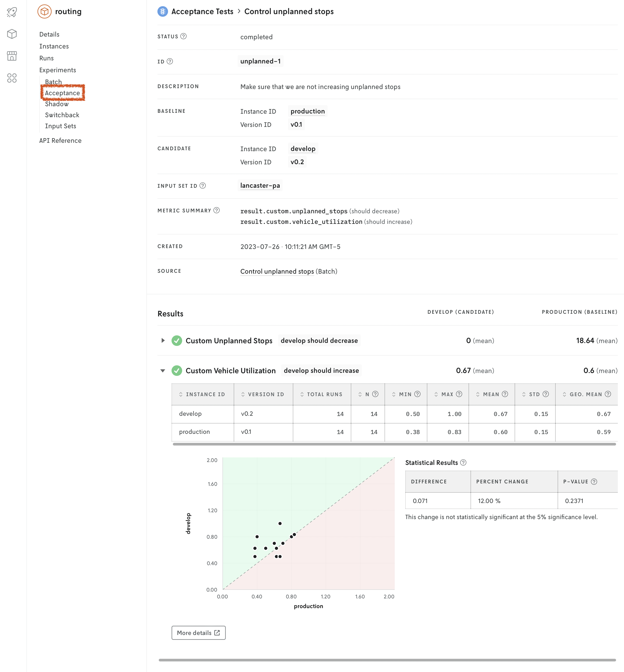This screenshot has width=624, height=672.
Task: Click the four-circles icon in left rail
Action: 12,78
